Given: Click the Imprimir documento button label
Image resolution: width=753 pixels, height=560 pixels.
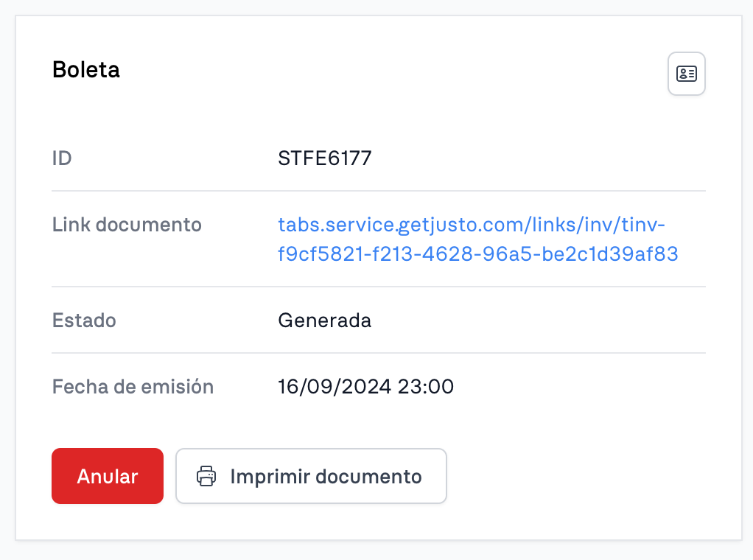Looking at the screenshot, I should coord(326,477).
